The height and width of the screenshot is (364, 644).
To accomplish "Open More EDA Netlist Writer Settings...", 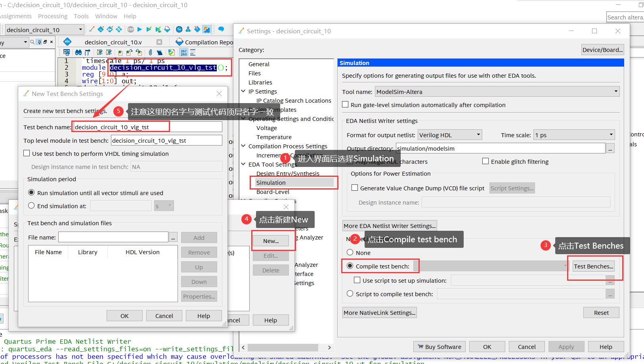I will pyautogui.click(x=390, y=226).
